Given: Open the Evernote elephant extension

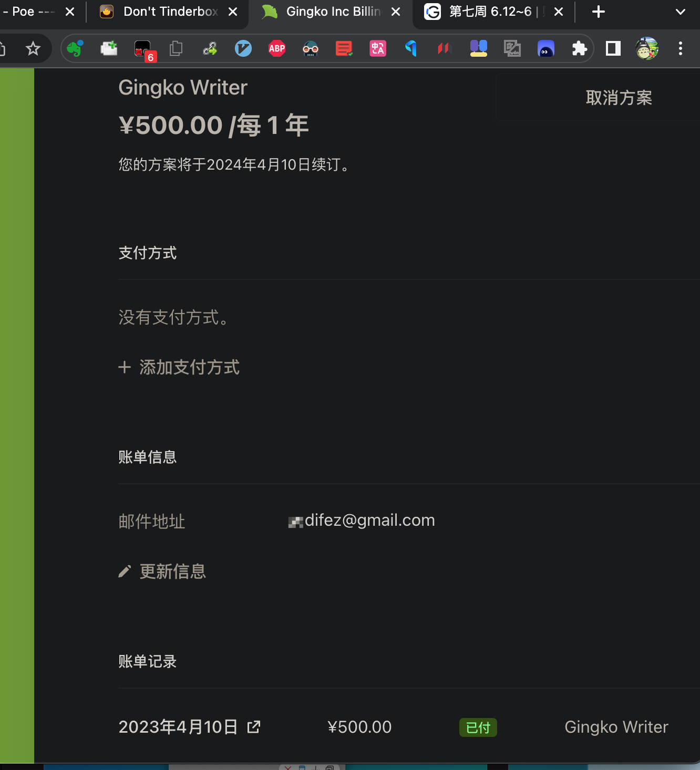Looking at the screenshot, I should [75, 49].
